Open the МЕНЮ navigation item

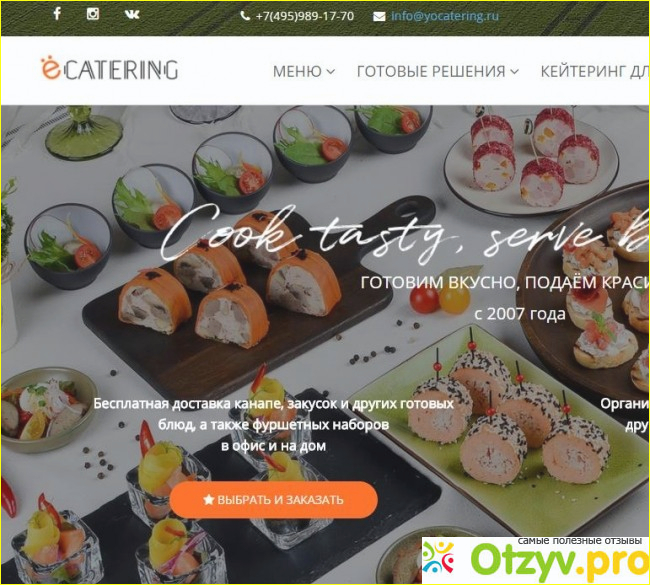303,71
